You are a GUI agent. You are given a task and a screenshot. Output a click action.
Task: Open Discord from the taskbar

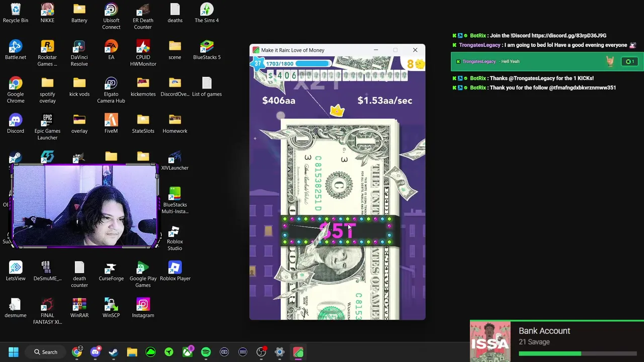point(95,352)
